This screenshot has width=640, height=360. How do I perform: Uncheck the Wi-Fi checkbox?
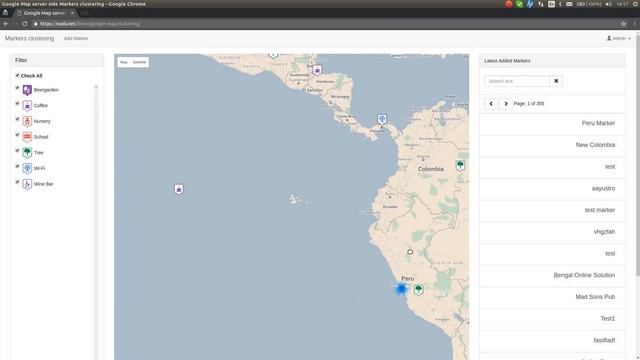coord(17,166)
